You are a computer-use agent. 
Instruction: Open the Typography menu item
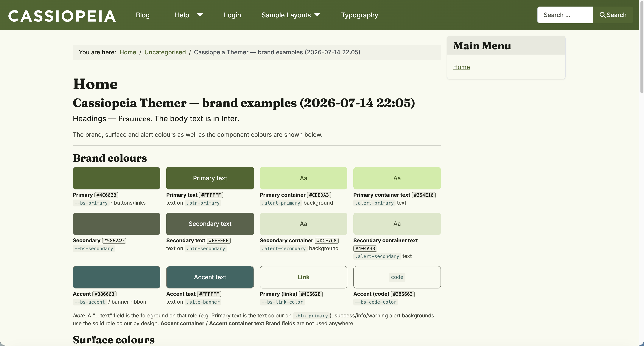(x=360, y=15)
